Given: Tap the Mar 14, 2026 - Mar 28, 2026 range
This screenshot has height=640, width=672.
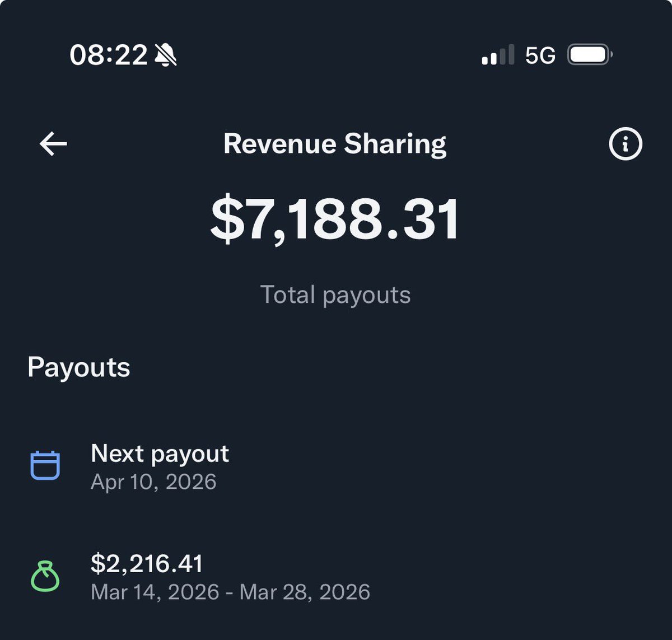Looking at the screenshot, I should (x=230, y=592).
